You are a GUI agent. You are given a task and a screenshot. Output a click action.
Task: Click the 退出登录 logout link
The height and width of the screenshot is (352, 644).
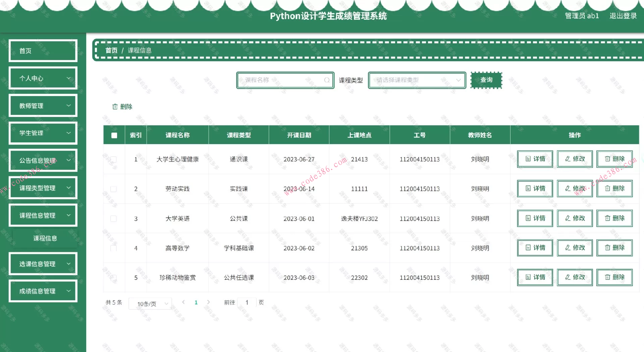coord(624,15)
